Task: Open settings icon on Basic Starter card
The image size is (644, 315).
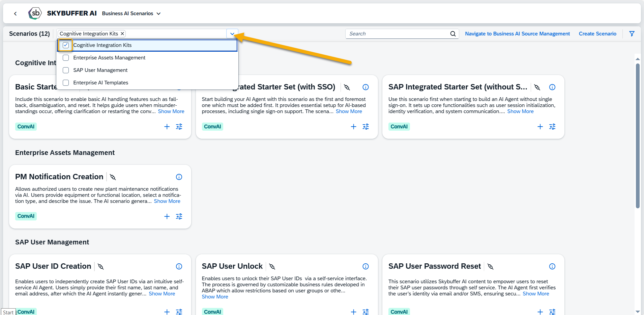Action: 179,127
